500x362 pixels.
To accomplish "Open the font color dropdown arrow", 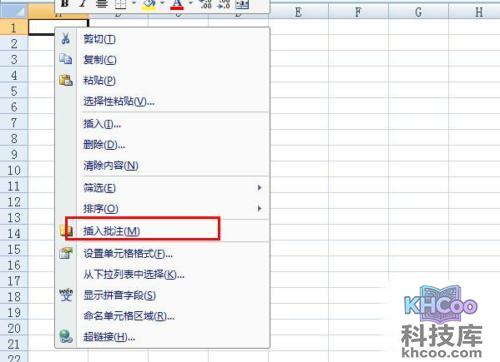I will click(x=191, y=3).
